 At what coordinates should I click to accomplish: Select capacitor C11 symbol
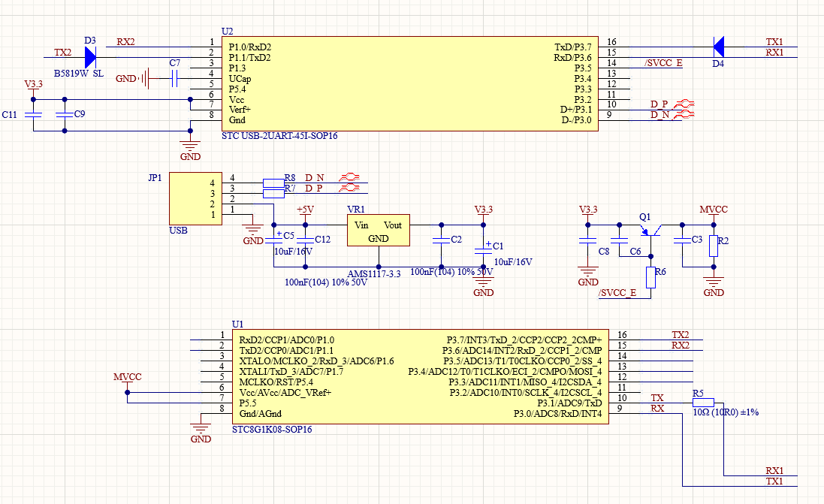click(x=33, y=115)
